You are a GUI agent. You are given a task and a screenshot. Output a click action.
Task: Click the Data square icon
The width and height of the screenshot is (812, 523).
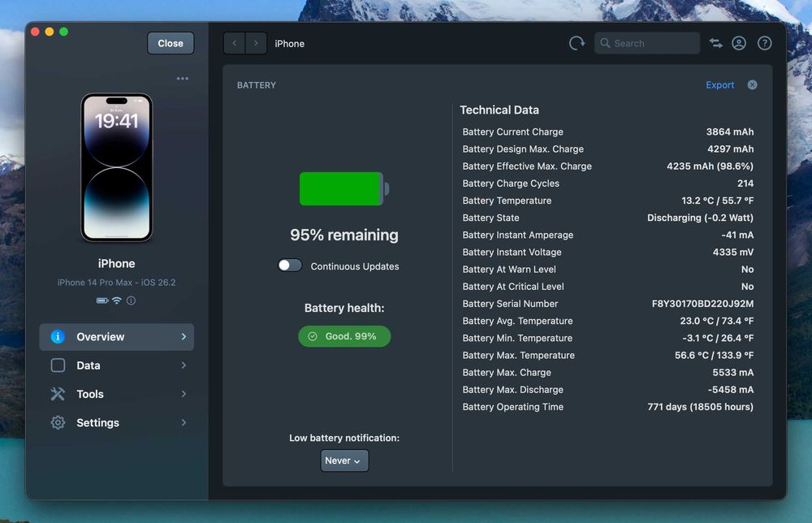point(58,365)
